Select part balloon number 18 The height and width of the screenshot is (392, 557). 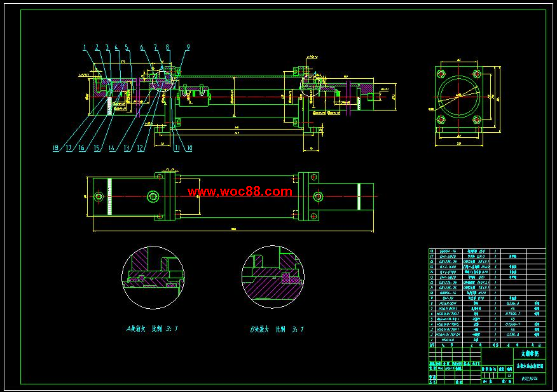click(56, 148)
